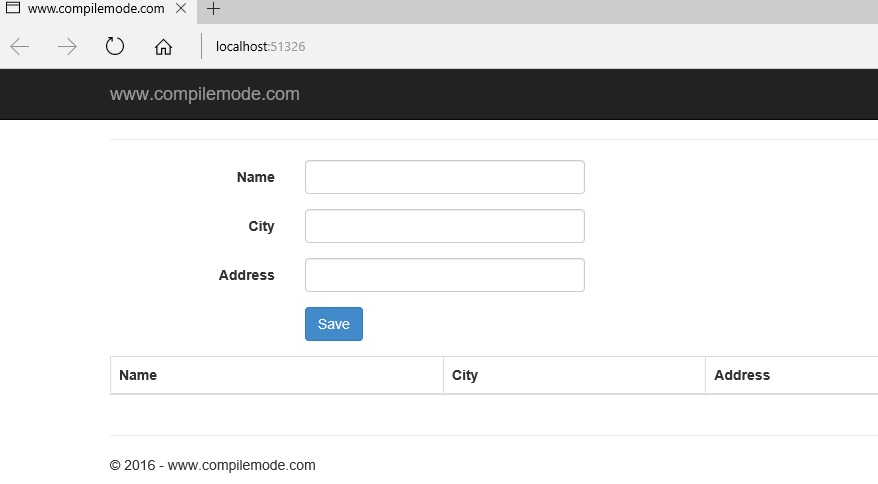The image size is (878, 484).
Task: Click the City form label
Action: pos(261,226)
